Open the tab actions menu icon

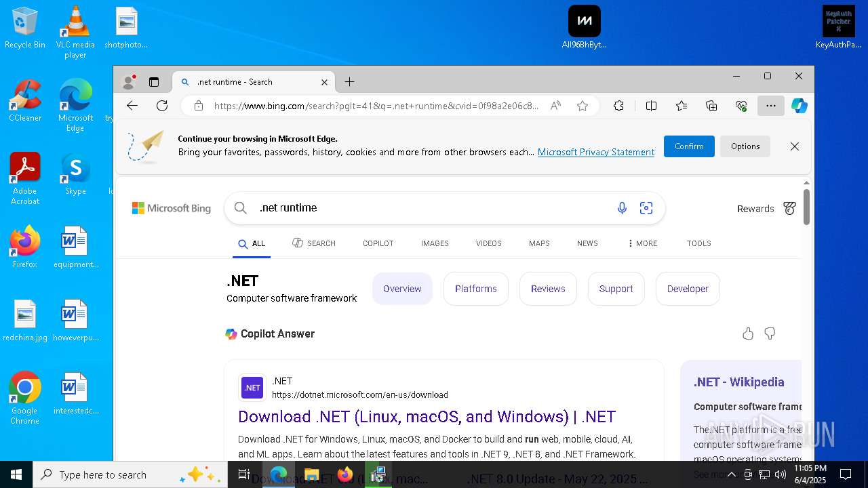pyautogui.click(x=154, y=82)
